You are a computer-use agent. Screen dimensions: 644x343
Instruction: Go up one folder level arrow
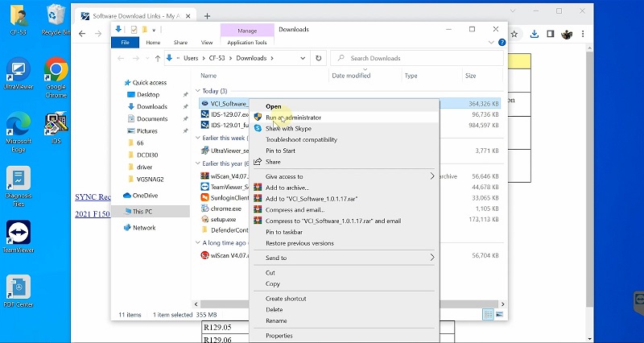point(156,58)
